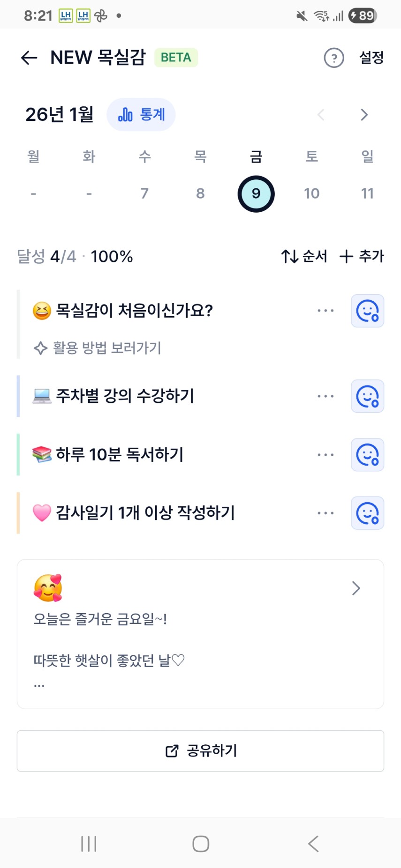Open more options for 감사일기 1개 이상 작성하기
Screen dimensions: 401x868
click(325, 513)
